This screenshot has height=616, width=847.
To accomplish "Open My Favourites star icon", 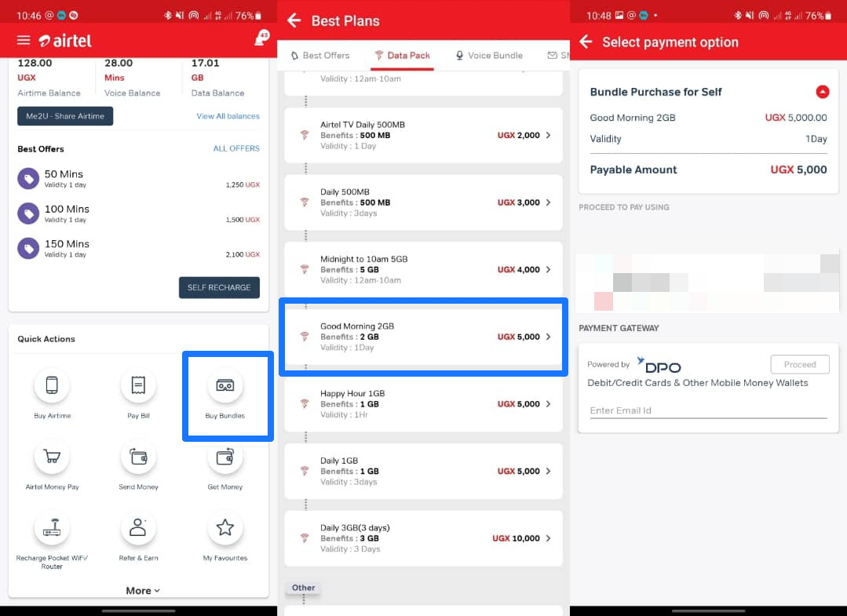I will [x=225, y=527].
